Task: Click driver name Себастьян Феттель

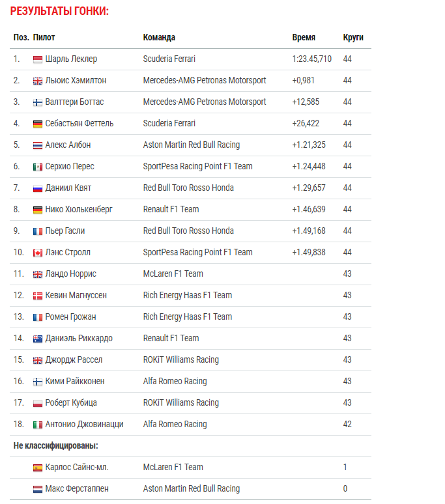Action: tap(79, 124)
